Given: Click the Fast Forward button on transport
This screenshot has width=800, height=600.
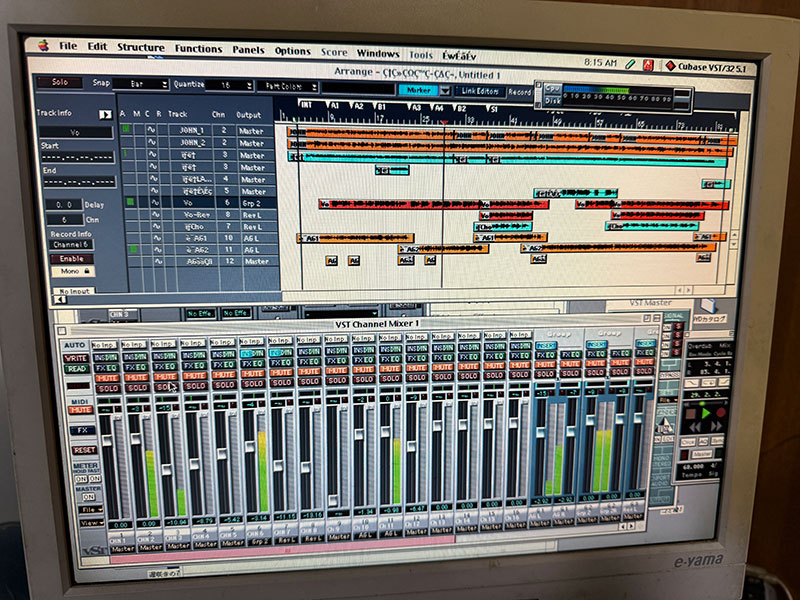Looking at the screenshot, I should pos(716,426).
